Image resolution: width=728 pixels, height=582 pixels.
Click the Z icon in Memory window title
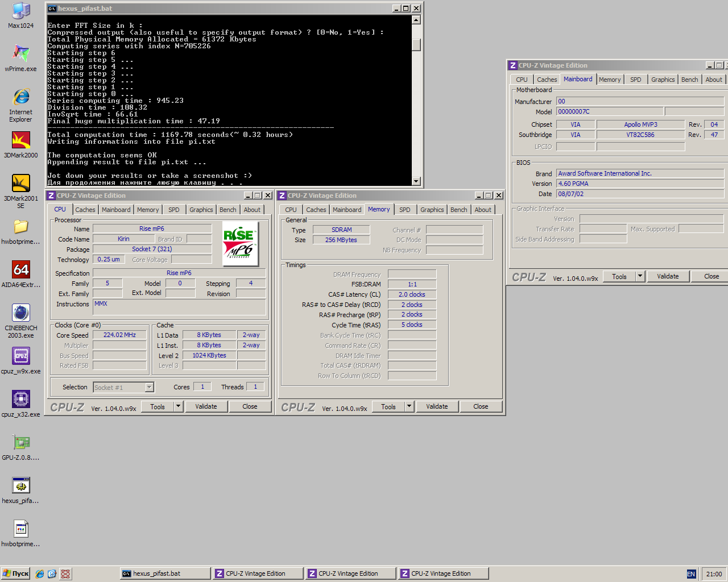tap(282, 196)
